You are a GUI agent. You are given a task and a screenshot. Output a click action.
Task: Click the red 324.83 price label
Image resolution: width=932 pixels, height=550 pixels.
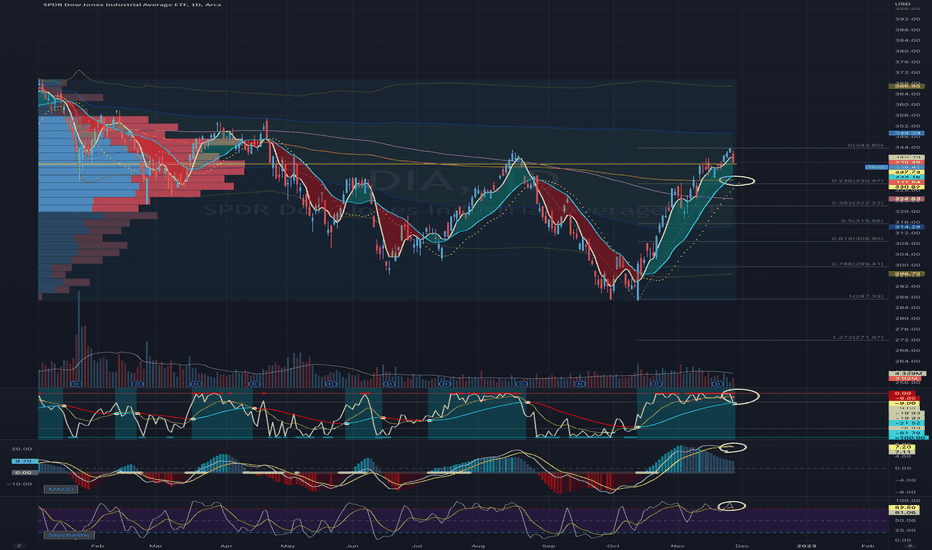[x=907, y=199]
